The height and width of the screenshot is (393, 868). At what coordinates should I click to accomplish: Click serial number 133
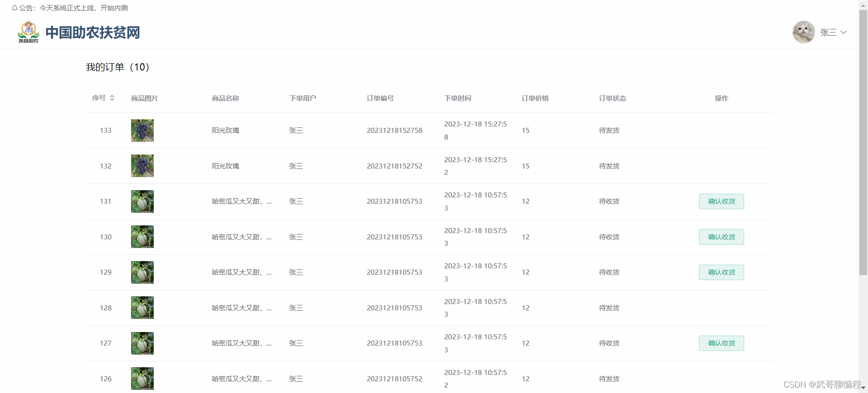[x=106, y=131]
